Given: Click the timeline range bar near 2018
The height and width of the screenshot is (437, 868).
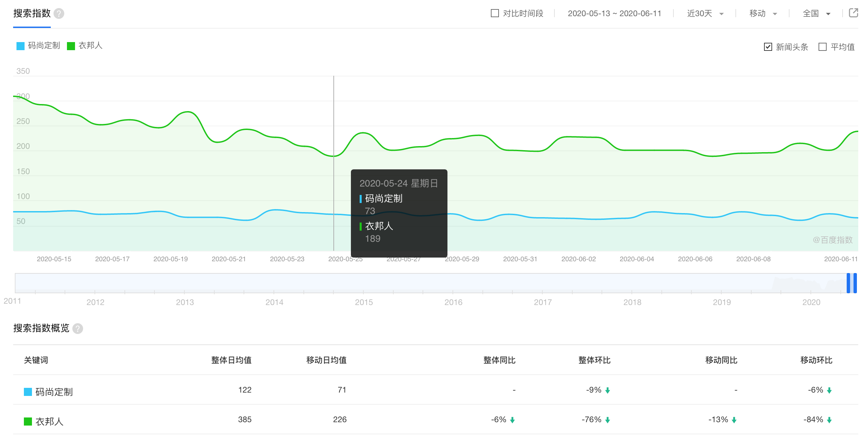Looking at the screenshot, I should coord(632,283).
